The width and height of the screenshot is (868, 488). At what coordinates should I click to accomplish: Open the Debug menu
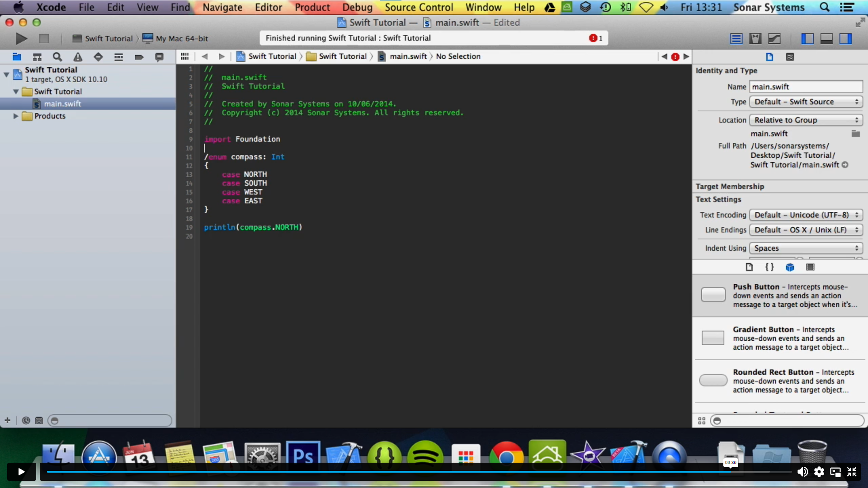357,7
